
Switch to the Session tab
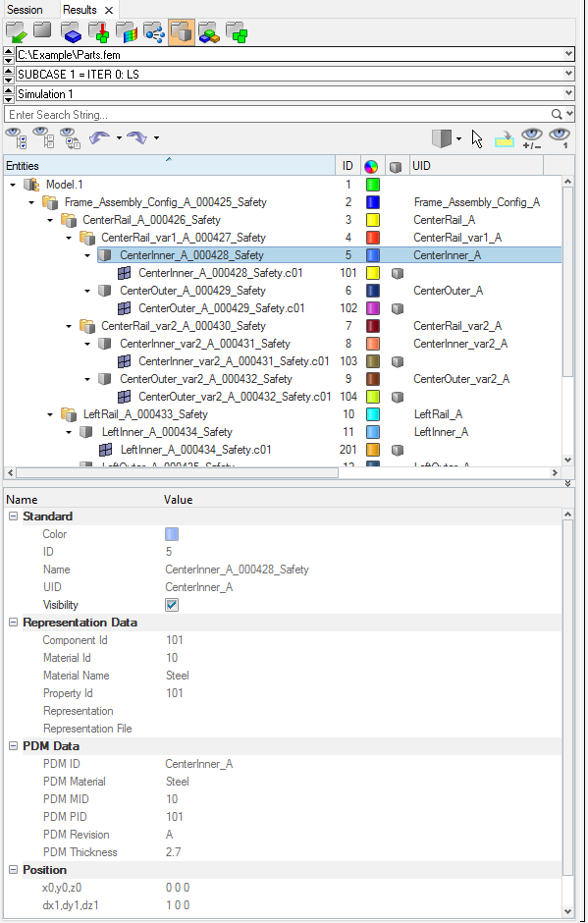25,10
